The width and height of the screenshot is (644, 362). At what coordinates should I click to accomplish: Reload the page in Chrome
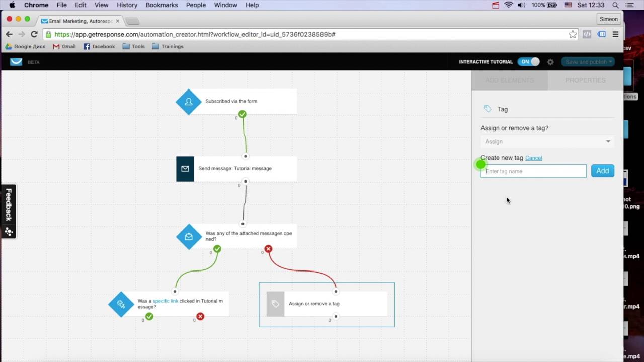click(34, 34)
